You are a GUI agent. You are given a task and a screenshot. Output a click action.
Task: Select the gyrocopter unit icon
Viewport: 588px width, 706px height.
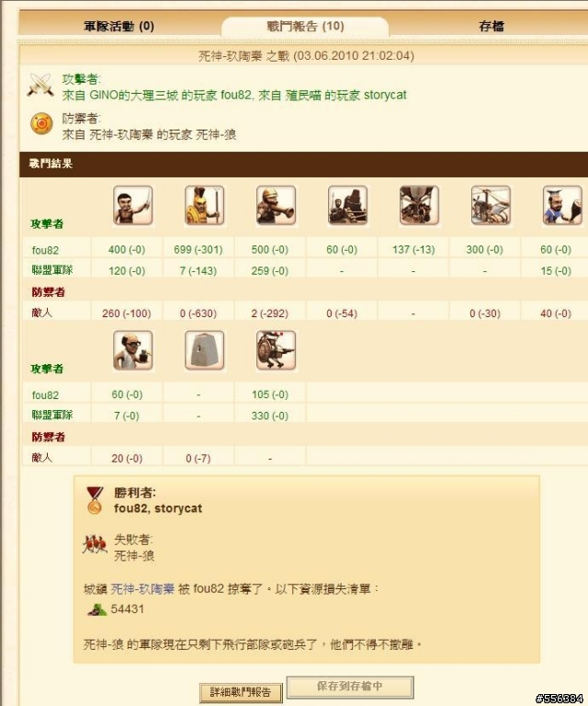point(491,205)
